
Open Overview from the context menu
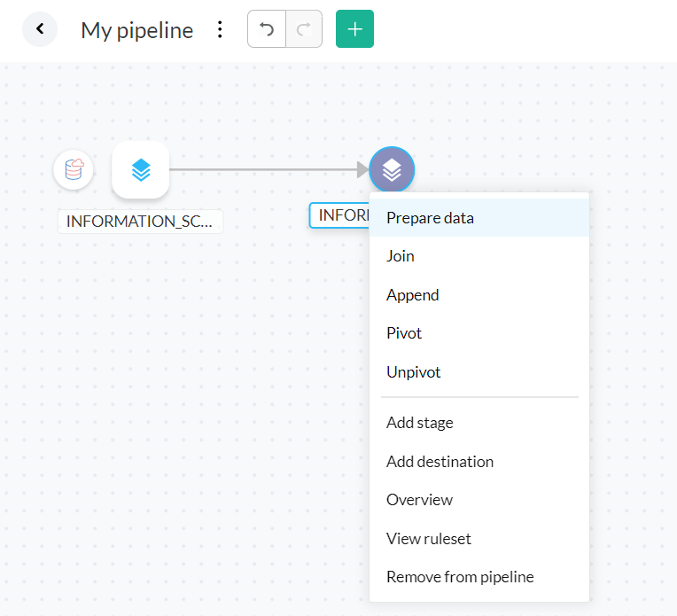coord(419,500)
